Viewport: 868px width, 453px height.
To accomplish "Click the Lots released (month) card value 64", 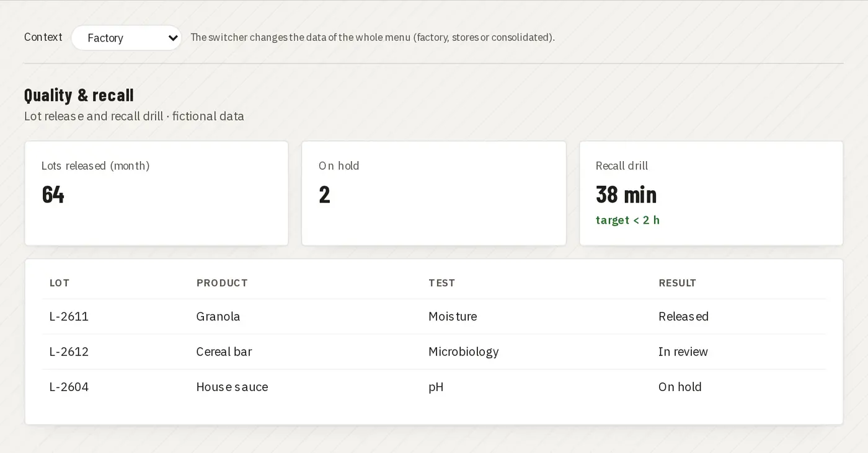I will point(53,195).
